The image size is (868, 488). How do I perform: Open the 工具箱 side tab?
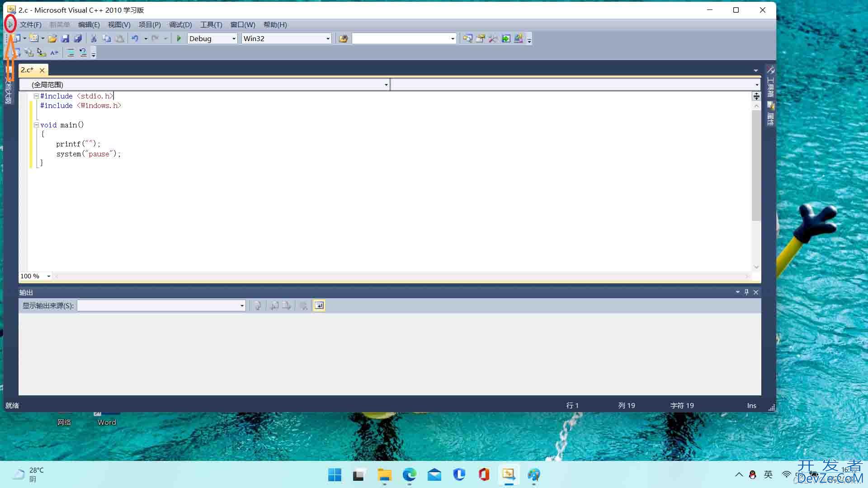770,81
